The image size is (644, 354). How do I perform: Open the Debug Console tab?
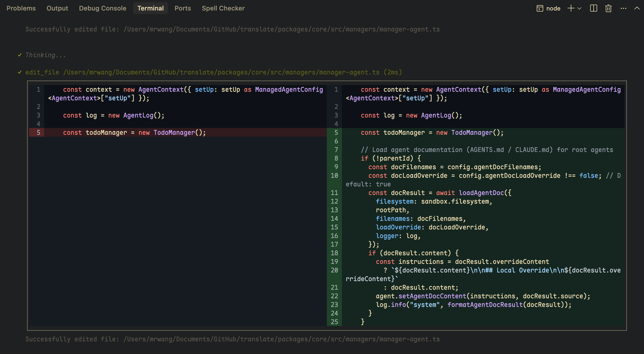point(103,8)
